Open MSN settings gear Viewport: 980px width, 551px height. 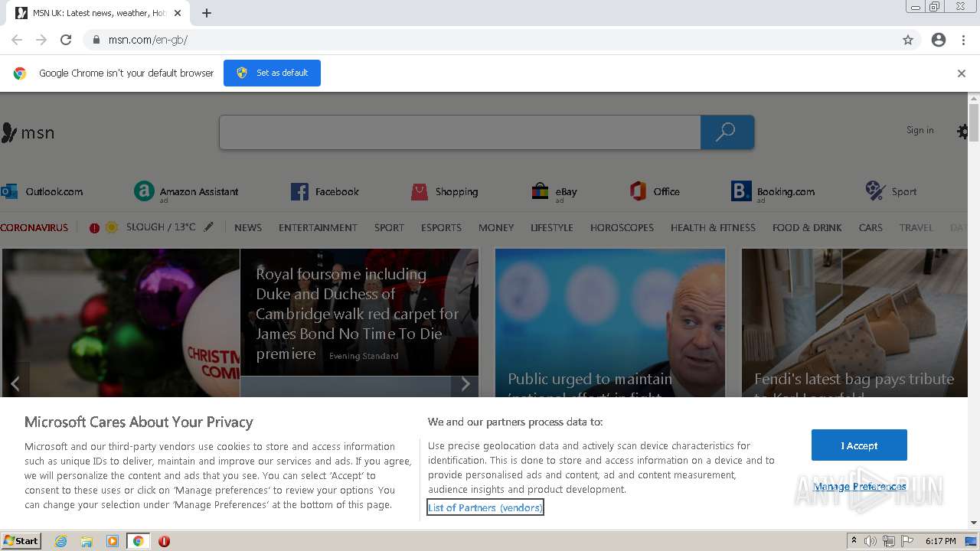pyautogui.click(x=962, y=132)
